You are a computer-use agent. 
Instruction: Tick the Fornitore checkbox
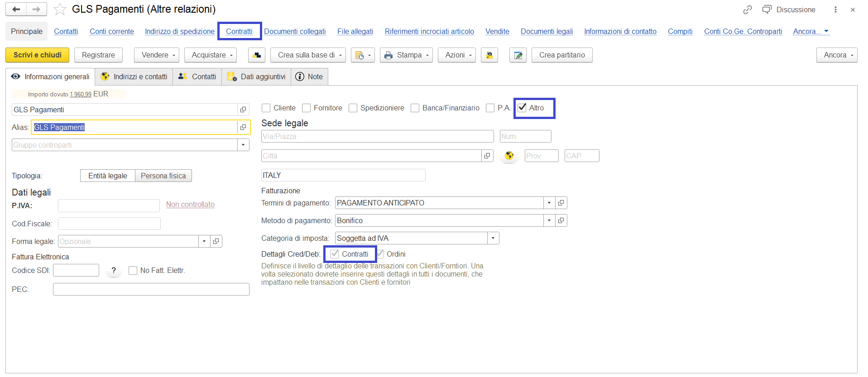[307, 108]
